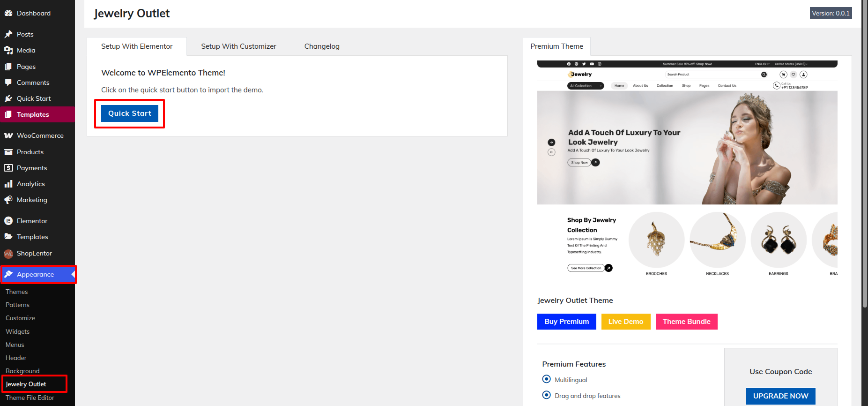Select the Multilingual radio bullet
868x406 pixels.
click(x=546, y=379)
